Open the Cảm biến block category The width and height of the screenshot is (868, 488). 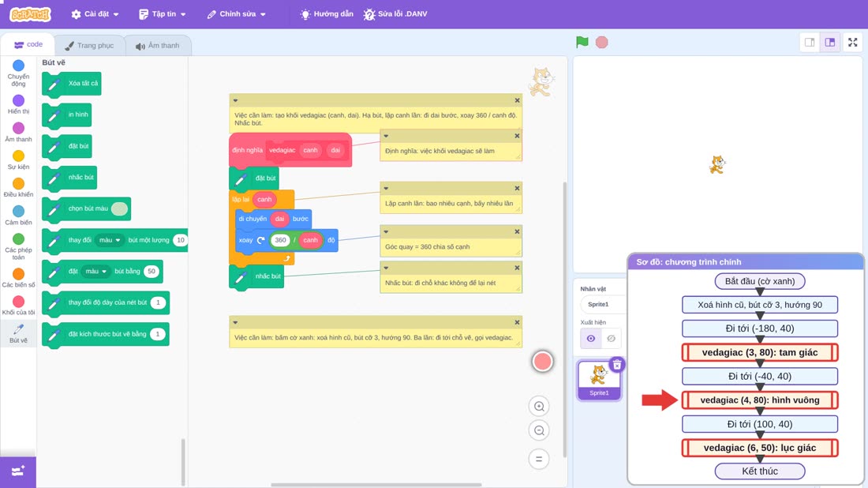(18, 216)
